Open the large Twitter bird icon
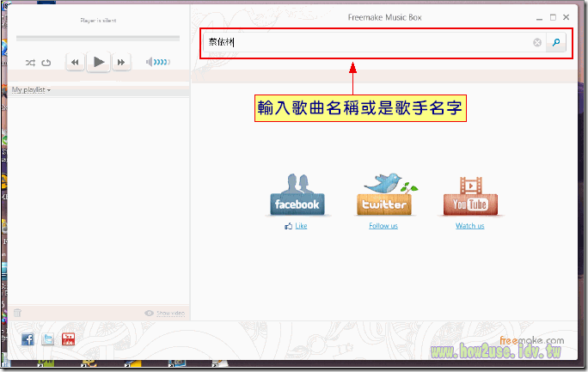This screenshot has width=588, height=372. [x=383, y=195]
